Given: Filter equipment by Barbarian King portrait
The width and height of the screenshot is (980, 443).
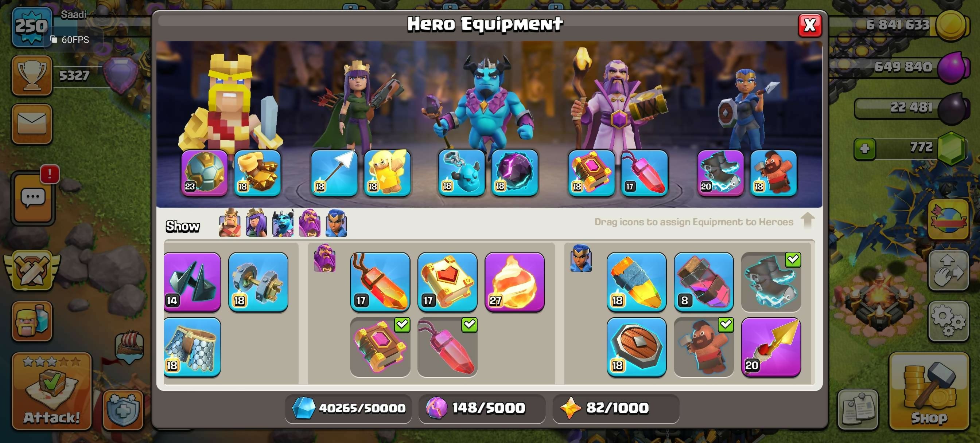Looking at the screenshot, I should (x=230, y=223).
